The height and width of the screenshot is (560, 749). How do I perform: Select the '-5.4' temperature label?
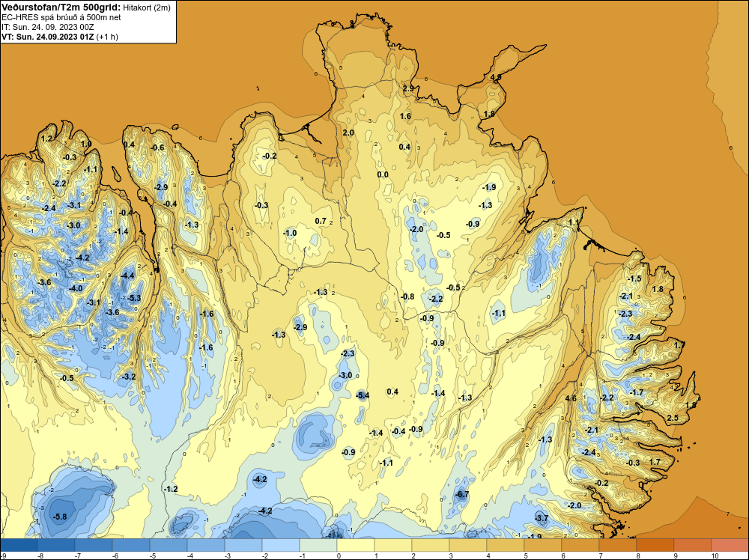(363, 395)
